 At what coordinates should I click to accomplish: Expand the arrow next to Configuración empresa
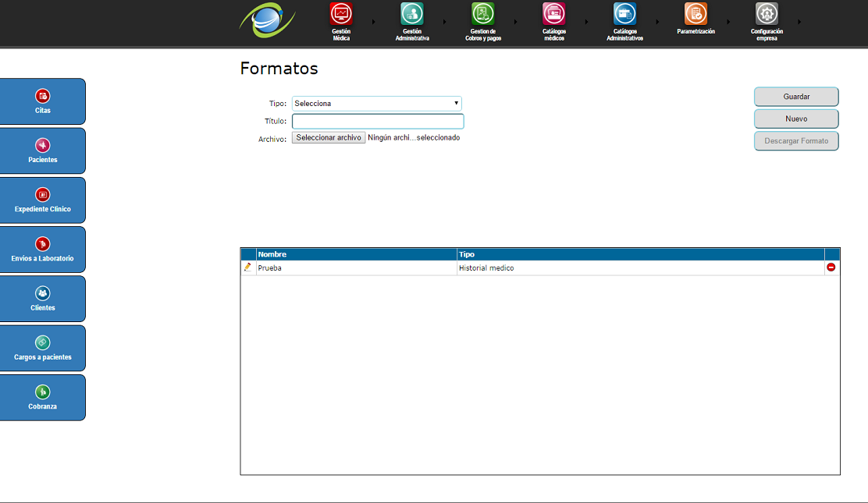tap(799, 22)
